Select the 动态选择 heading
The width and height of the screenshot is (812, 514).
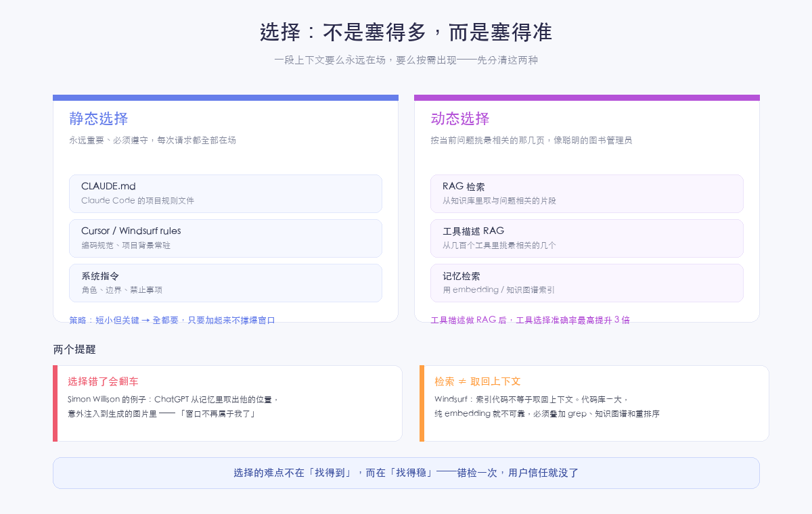(460, 118)
